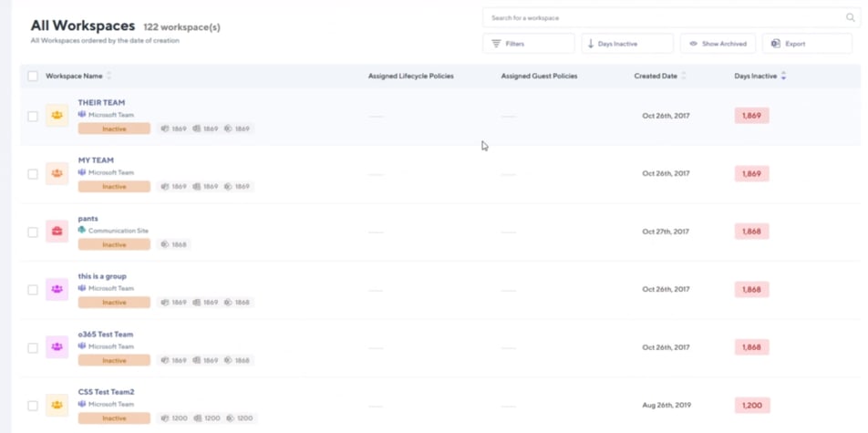The width and height of the screenshot is (868, 433).
Task: Click the this is a group purple icon
Action: [x=57, y=289]
